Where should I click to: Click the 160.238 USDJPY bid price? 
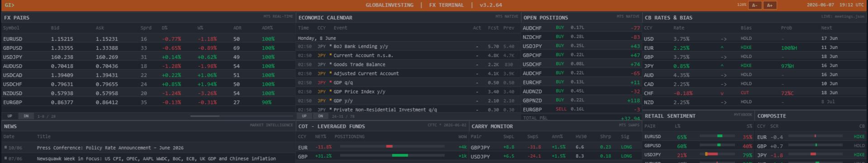62,57
